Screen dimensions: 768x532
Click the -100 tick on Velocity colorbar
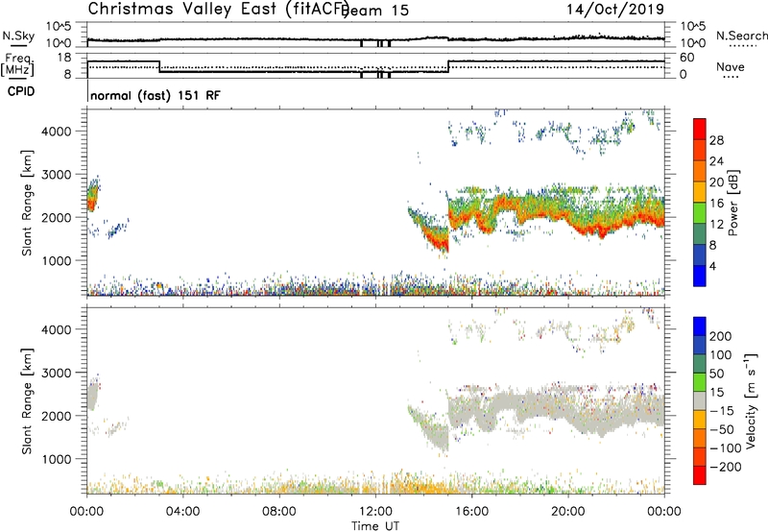[x=726, y=447]
